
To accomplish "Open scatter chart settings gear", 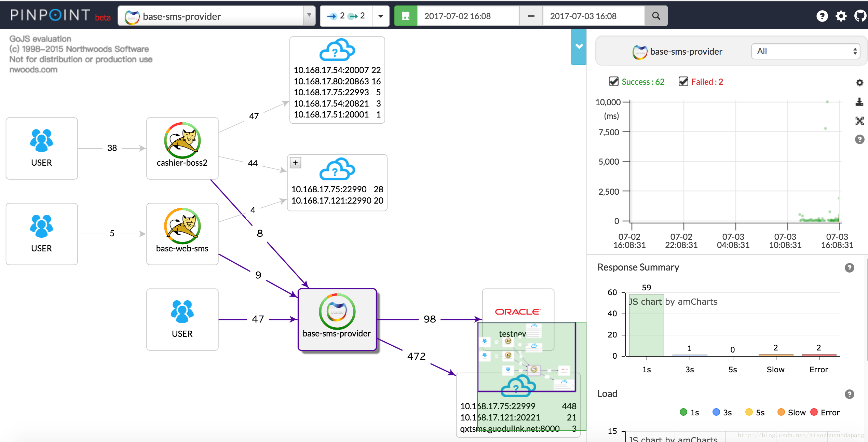I will pyautogui.click(x=859, y=82).
